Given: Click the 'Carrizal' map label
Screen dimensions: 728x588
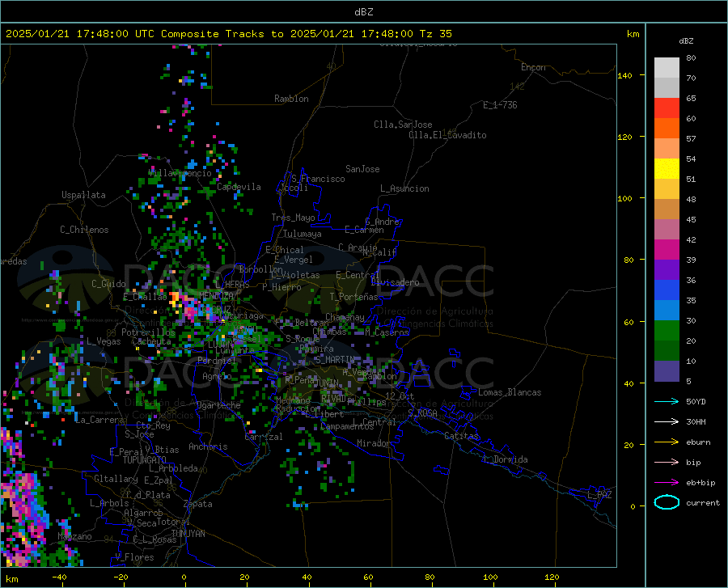Looking at the screenshot, I should (263, 437).
